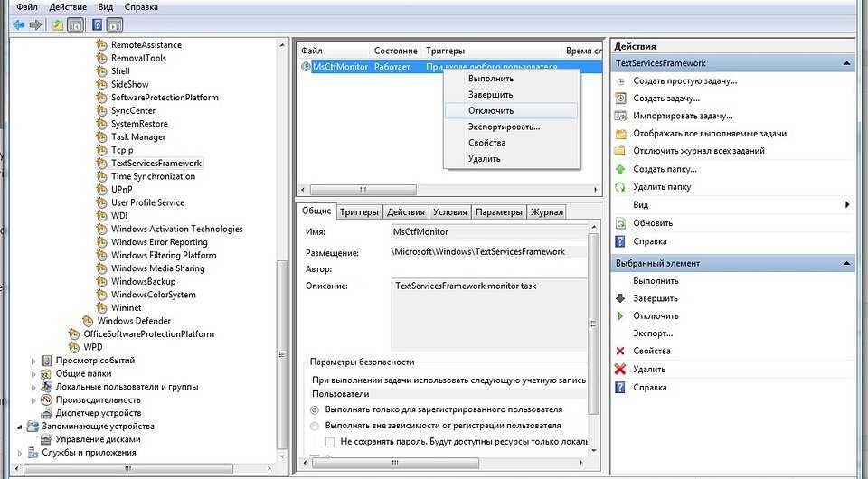Click the green refresh icon beside Обновить
This screenshot has height=479, width=868.
tap(620, 223)
